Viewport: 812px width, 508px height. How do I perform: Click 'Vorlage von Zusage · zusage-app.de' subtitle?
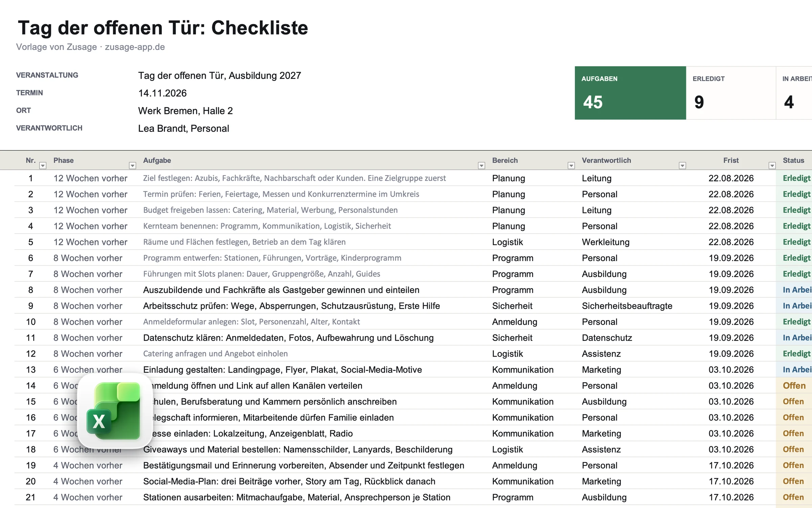tap(90, 47)
